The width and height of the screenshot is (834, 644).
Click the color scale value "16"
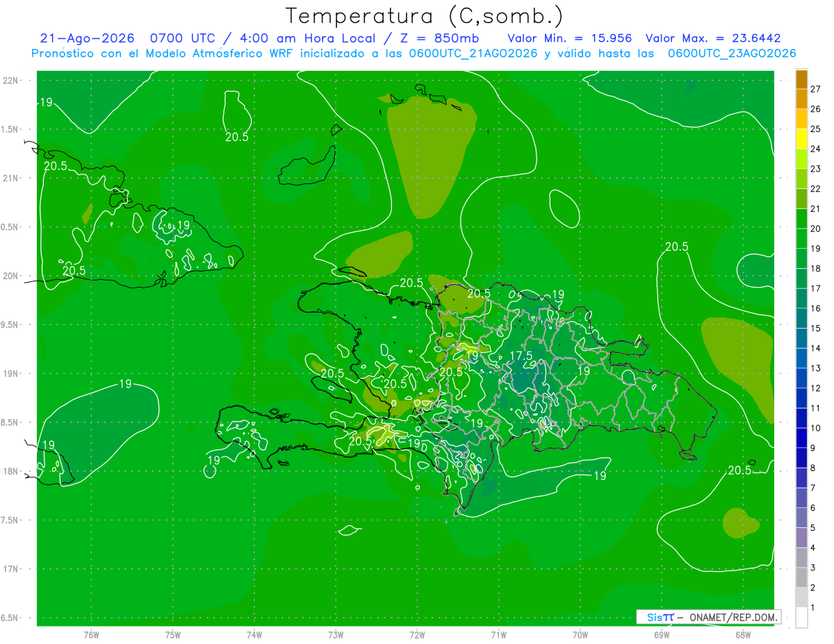817,308
